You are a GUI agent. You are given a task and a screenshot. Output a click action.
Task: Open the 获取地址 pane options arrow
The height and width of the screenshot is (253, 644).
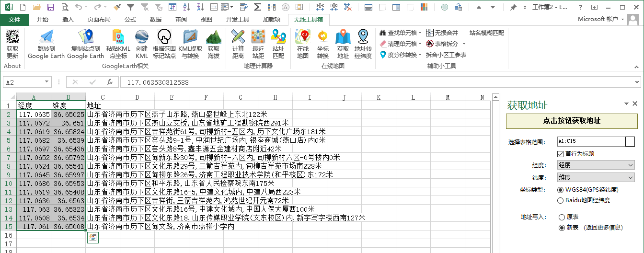coord(626,104)
